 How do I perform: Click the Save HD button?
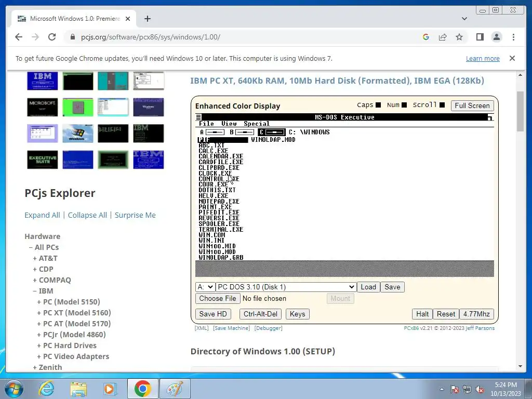[213, 314]
